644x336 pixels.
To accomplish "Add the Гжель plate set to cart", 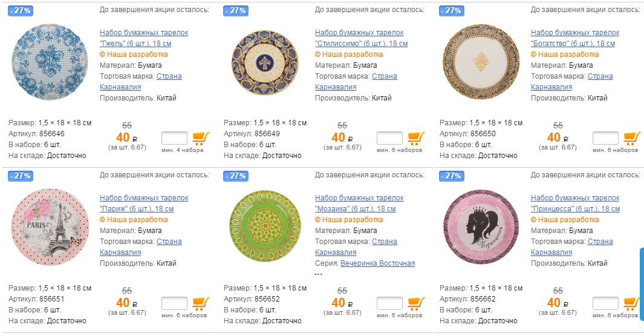I will [201, 138].
